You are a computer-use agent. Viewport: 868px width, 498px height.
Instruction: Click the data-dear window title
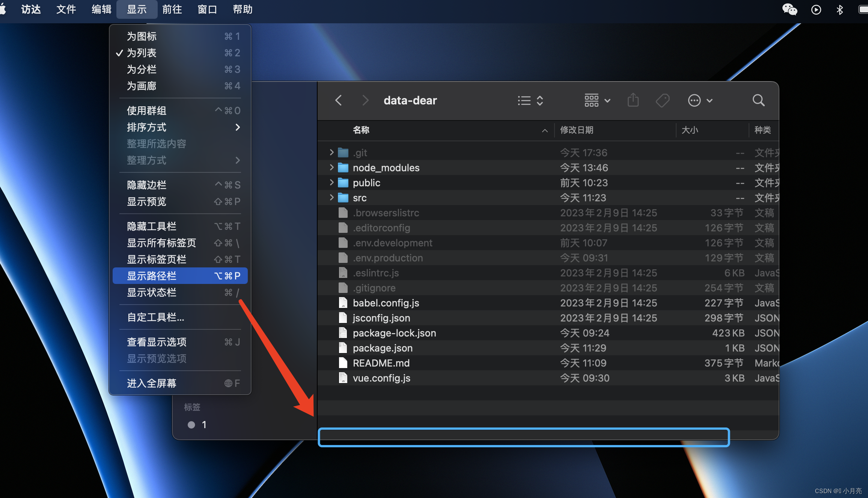pos(410,100)
